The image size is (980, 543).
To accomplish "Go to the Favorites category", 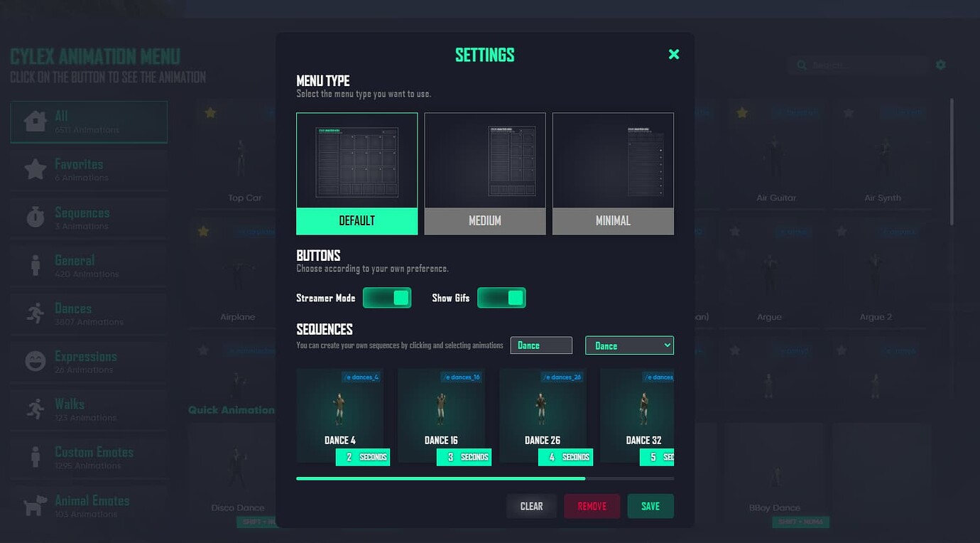I will tap(89, 170).
